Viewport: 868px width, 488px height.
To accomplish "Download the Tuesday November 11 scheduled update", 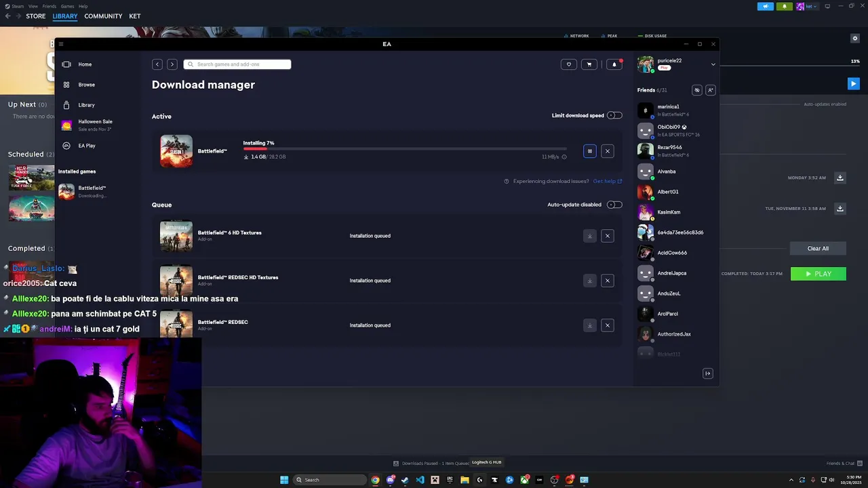I will (x=840, y=209).
